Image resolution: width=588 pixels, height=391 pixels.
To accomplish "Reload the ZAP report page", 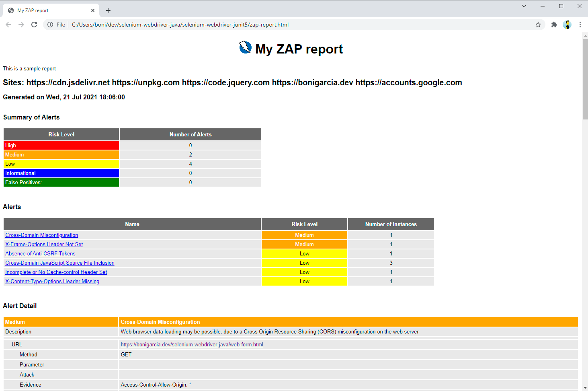I will (34, 25).
